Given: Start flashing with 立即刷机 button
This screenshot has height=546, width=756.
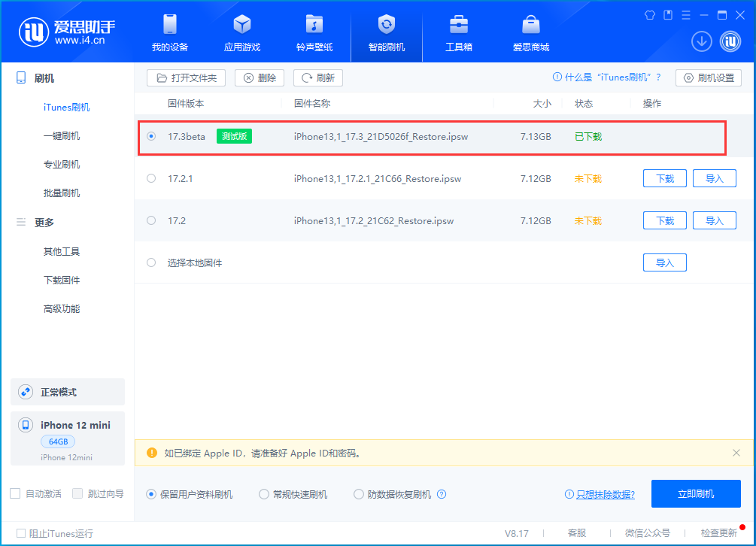Looking at the screenshot, I should point(695,494).
